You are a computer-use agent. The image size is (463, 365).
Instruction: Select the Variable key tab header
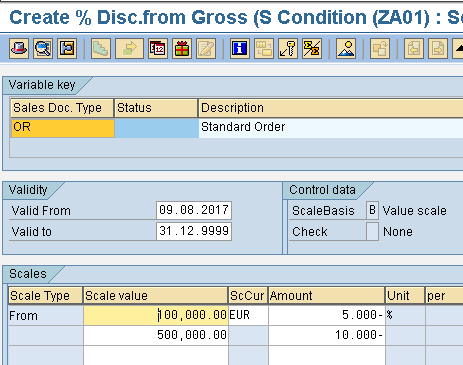[42, 85]
